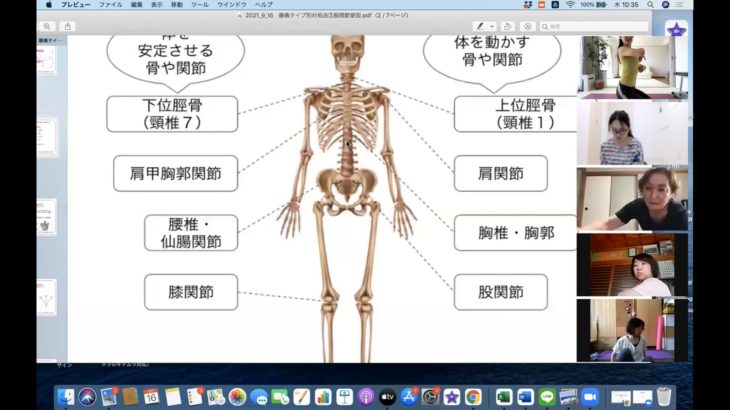Screen dimensions: 730x410
Task: Open the 移動 menu
Action: (x=177, y=5)
